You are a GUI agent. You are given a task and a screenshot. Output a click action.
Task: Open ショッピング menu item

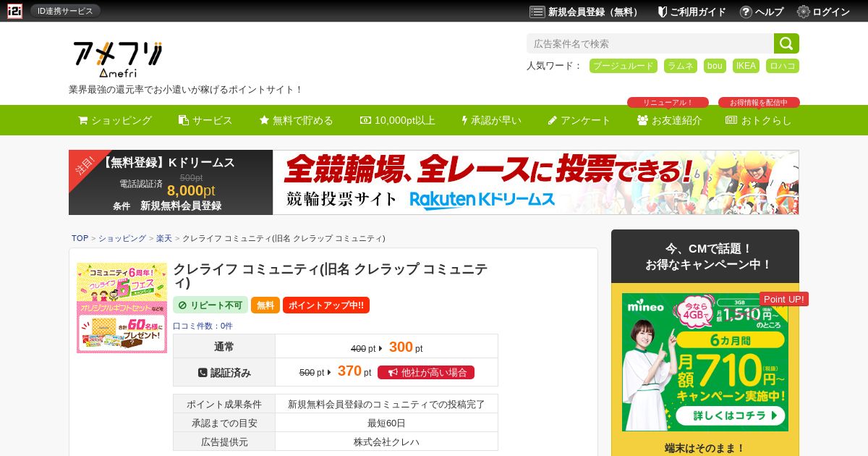(115, 120)
